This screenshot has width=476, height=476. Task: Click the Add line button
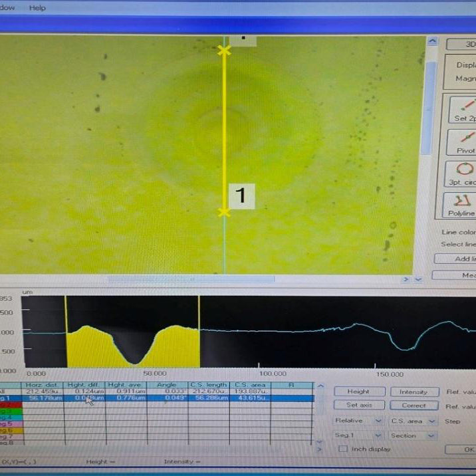point(455,259)
